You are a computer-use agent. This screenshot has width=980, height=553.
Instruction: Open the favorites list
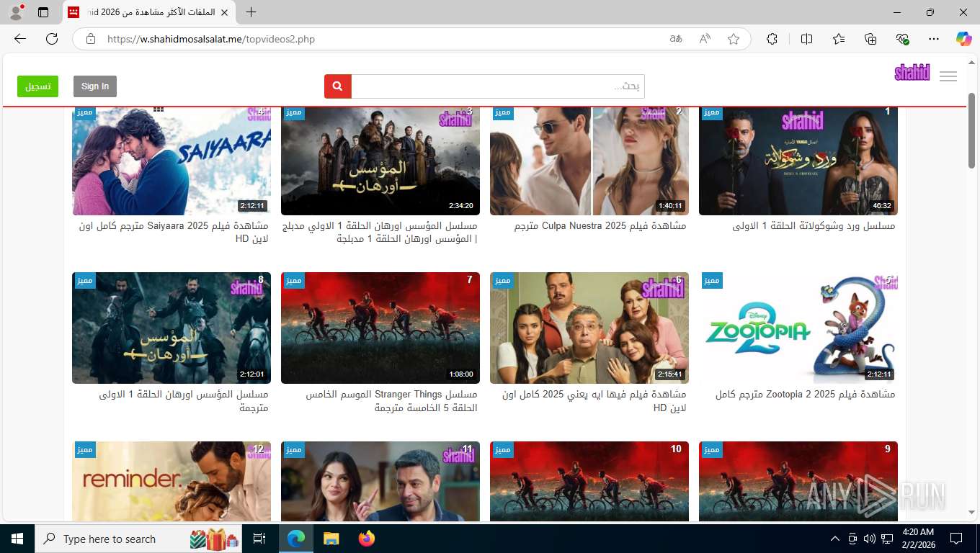click(839, 39)
